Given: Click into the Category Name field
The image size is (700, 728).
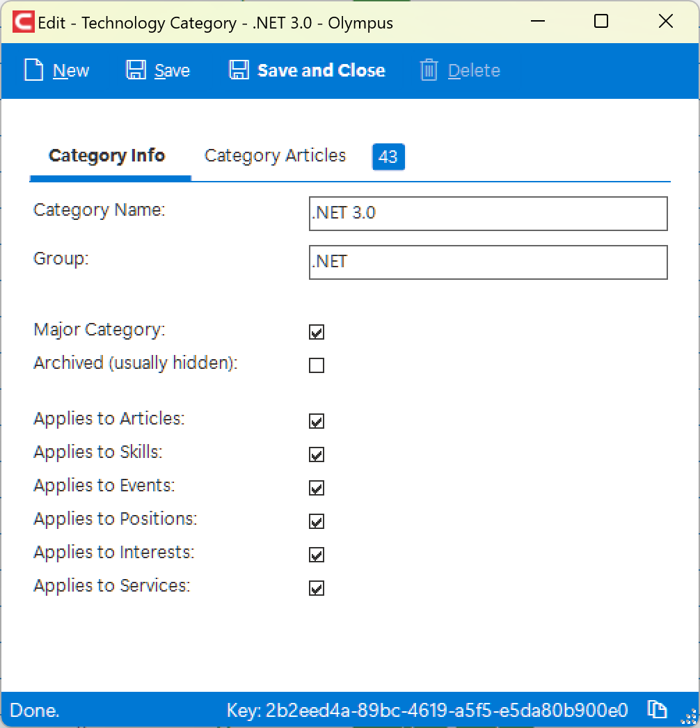Looking at the screenshot, I should tap(488, 214).
